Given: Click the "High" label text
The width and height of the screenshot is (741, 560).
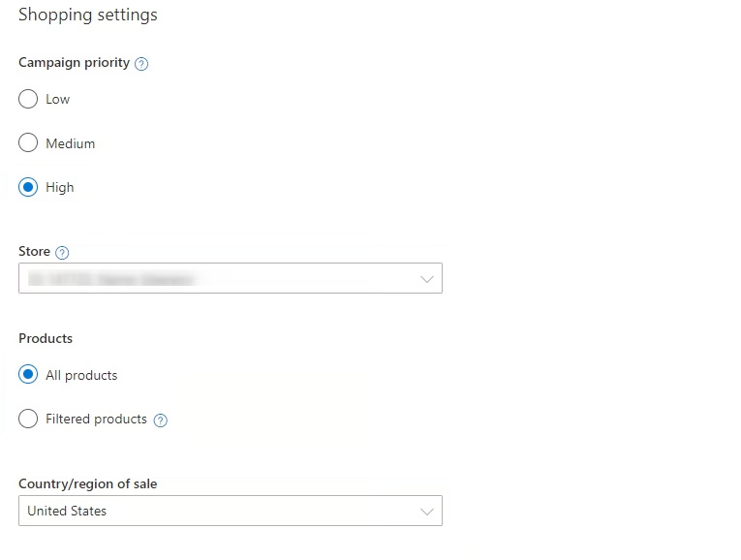Looking at the screenshot, I should (59, 188).
